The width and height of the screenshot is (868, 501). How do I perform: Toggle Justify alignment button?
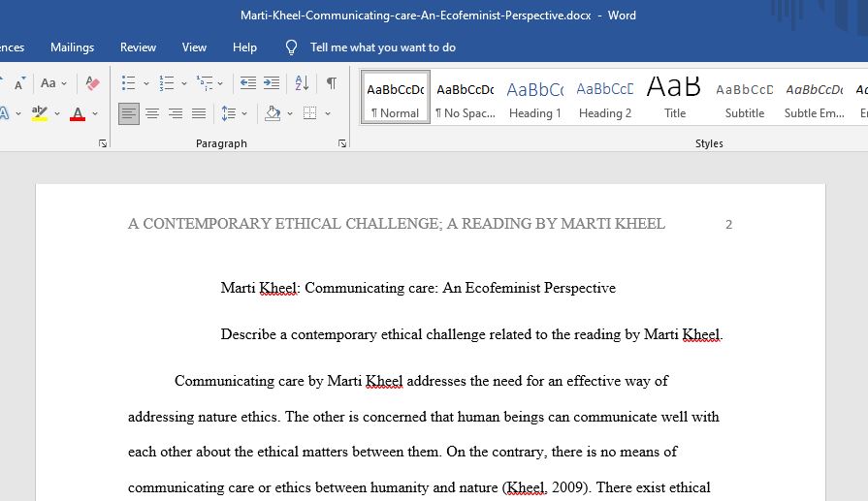[199, 114]
